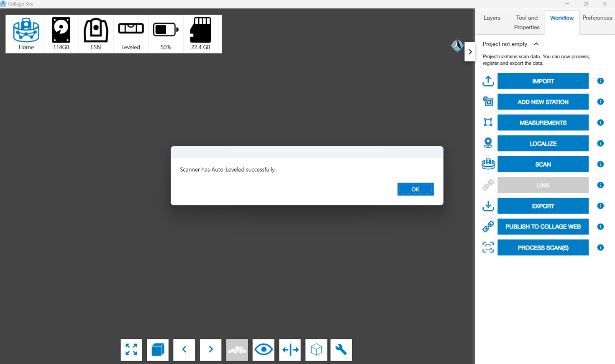Click the 50% battery status icon
This screenshot has width=615, height=364.
tap(166, 30)
